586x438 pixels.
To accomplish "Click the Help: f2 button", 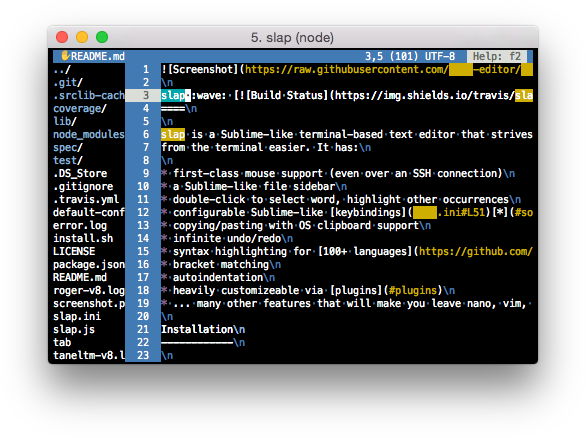I will pyautogui.click(x=497, y=56).
